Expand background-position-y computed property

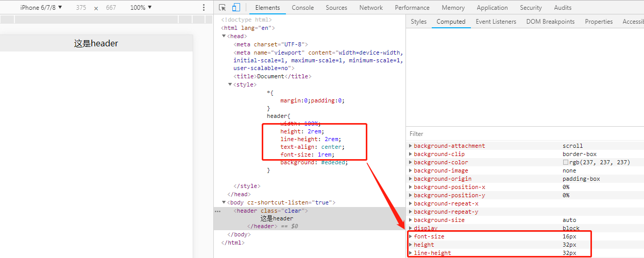(x=411, y=195)
